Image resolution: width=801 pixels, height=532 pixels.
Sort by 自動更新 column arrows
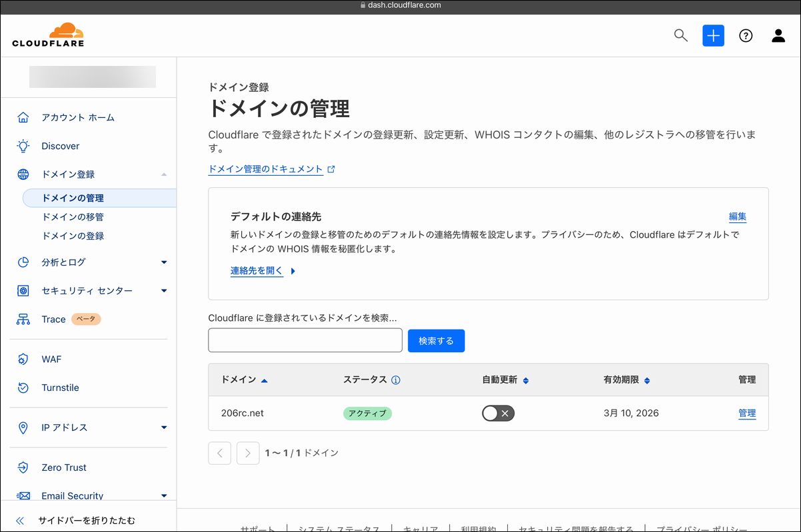coord(525,380)
